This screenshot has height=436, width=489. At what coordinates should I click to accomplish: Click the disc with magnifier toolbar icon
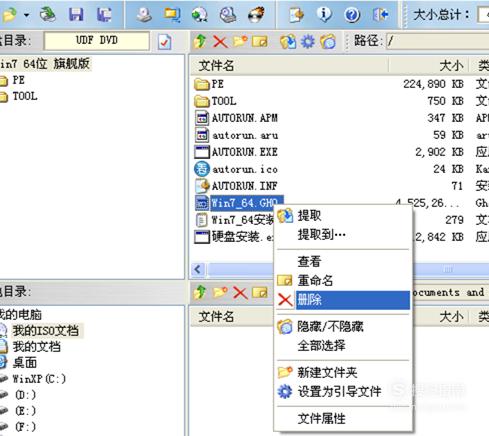pyautogui.click(x=228, y=14)
